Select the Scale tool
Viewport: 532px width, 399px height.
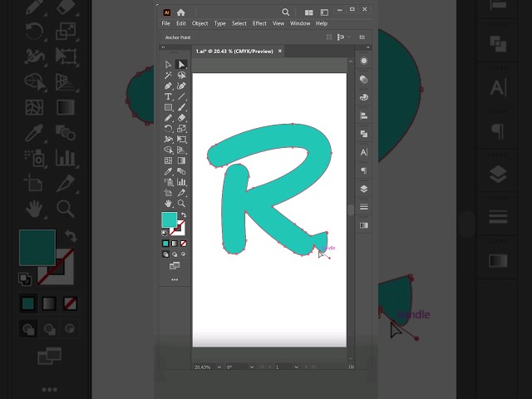pyautogui.click(x=181, y=128)
